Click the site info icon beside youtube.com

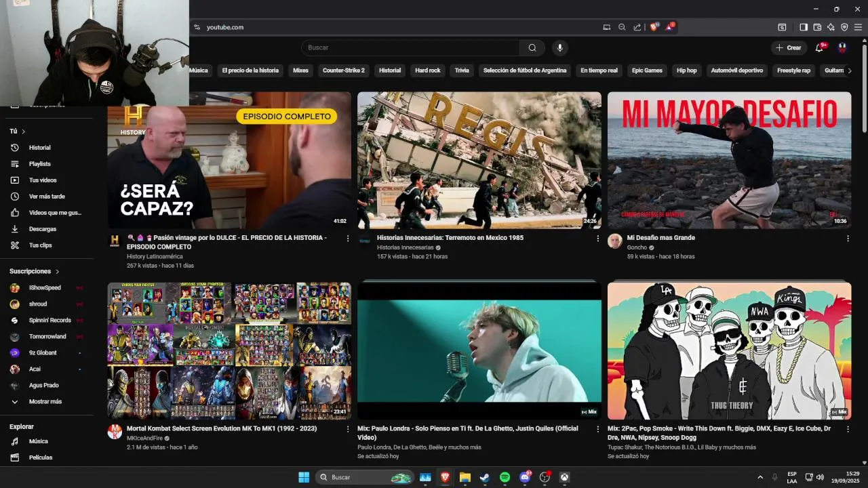pos(197,27)
